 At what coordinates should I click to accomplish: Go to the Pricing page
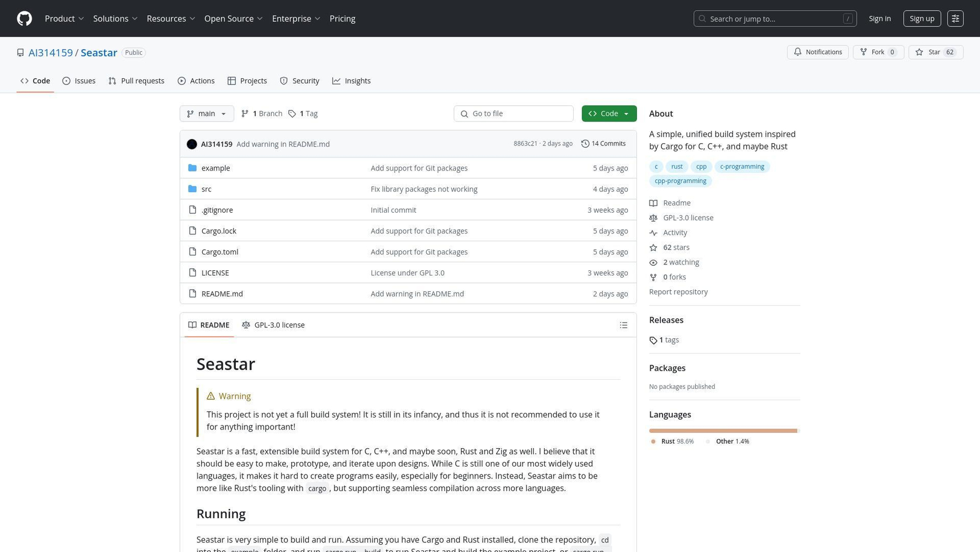pyautogui.click(x=342, y=19)
